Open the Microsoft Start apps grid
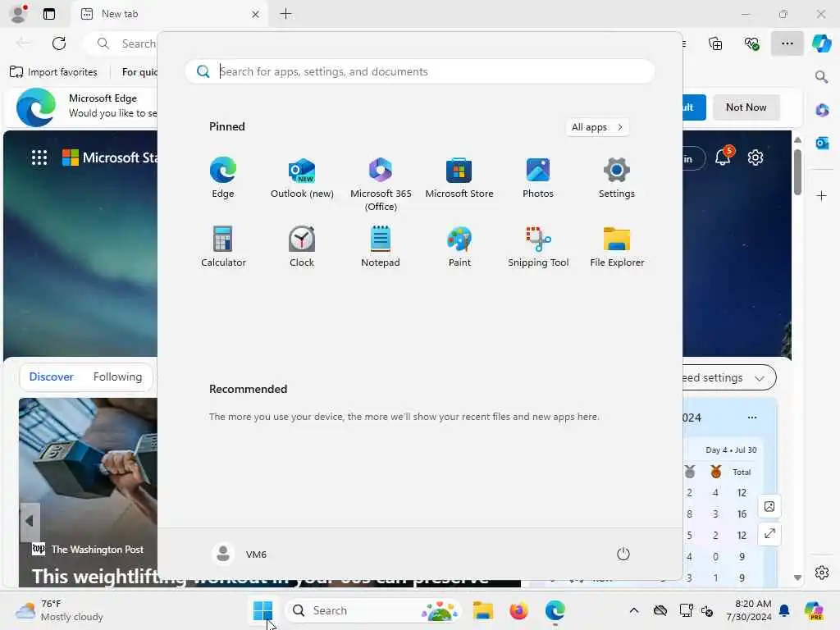This screenshot has width=840, height=630. coord(39,157)
